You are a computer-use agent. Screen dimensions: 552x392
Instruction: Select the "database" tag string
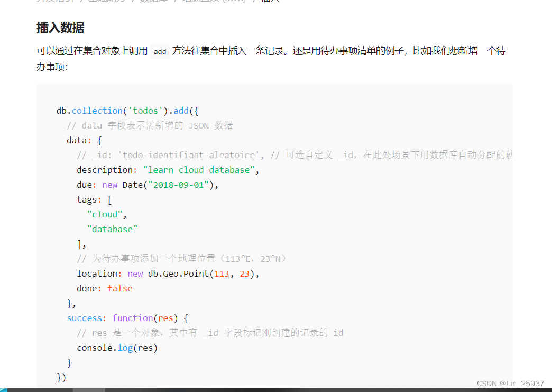tap(112, 229)
